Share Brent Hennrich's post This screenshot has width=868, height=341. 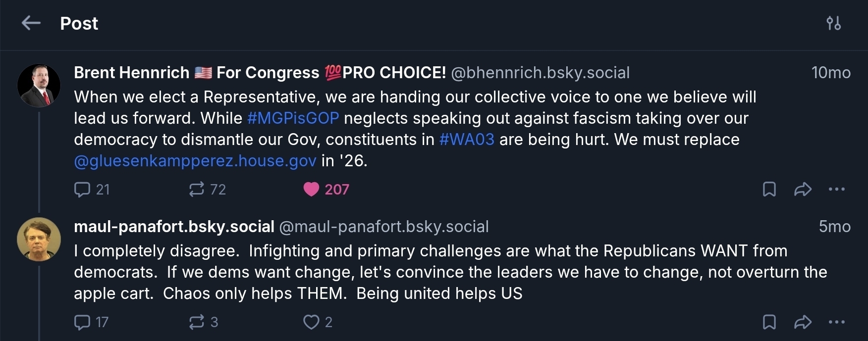803,190
